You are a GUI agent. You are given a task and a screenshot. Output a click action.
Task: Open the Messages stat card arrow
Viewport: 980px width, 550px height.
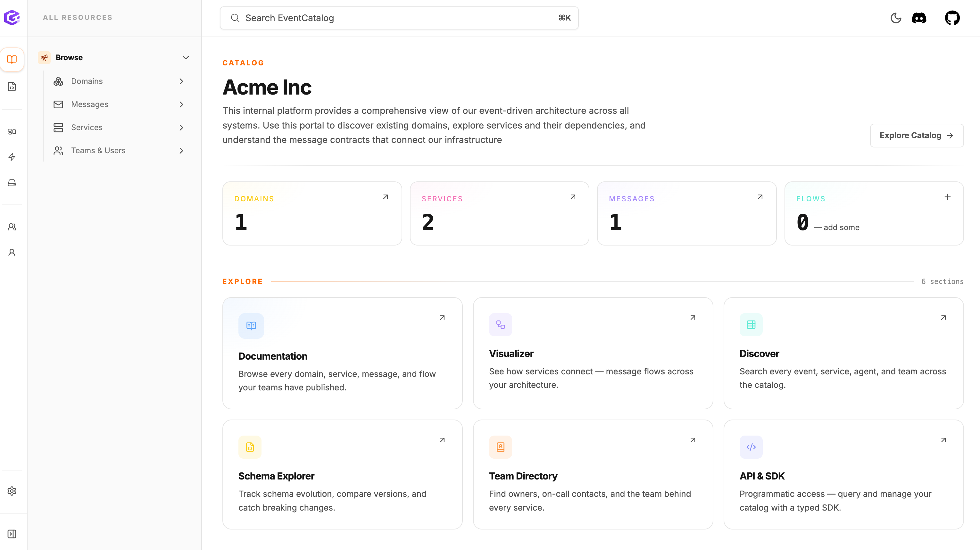click(760, 197)
